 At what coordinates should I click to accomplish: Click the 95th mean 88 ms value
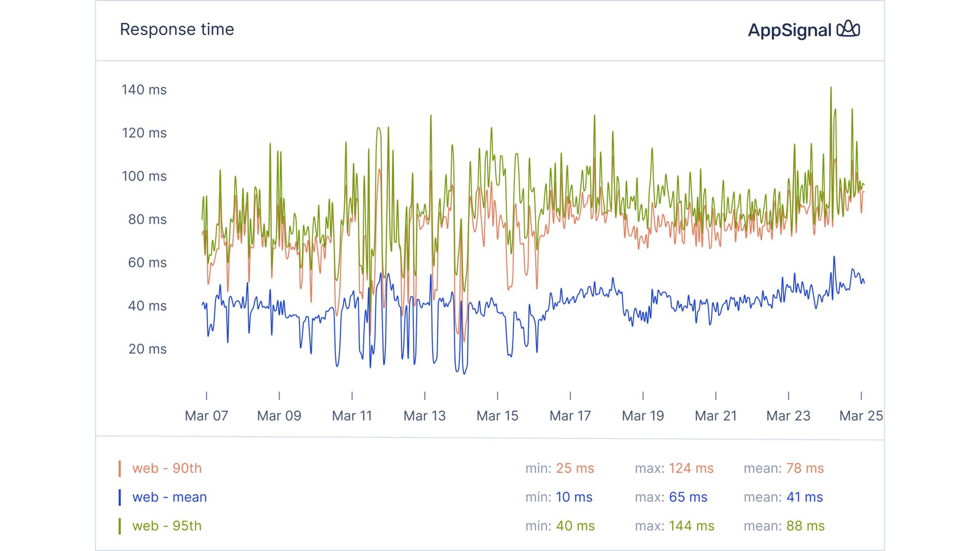coord(805,526)
